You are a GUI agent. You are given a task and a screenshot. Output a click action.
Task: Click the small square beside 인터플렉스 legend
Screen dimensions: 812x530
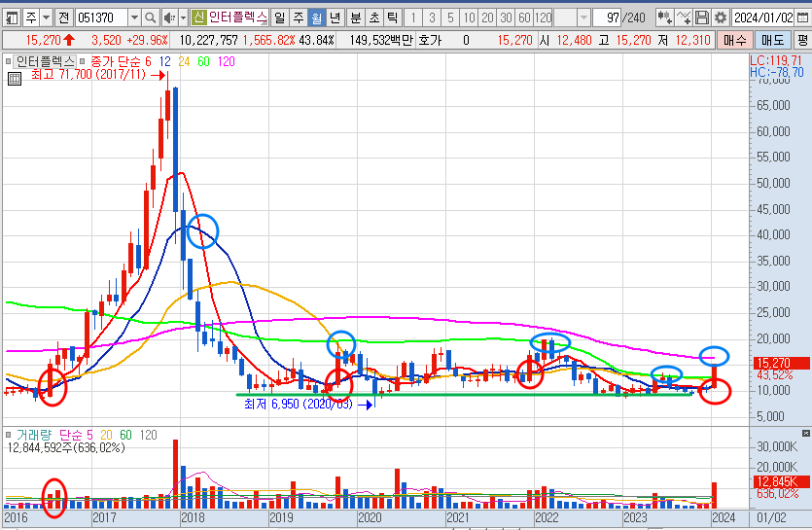(x=8, y=61)
